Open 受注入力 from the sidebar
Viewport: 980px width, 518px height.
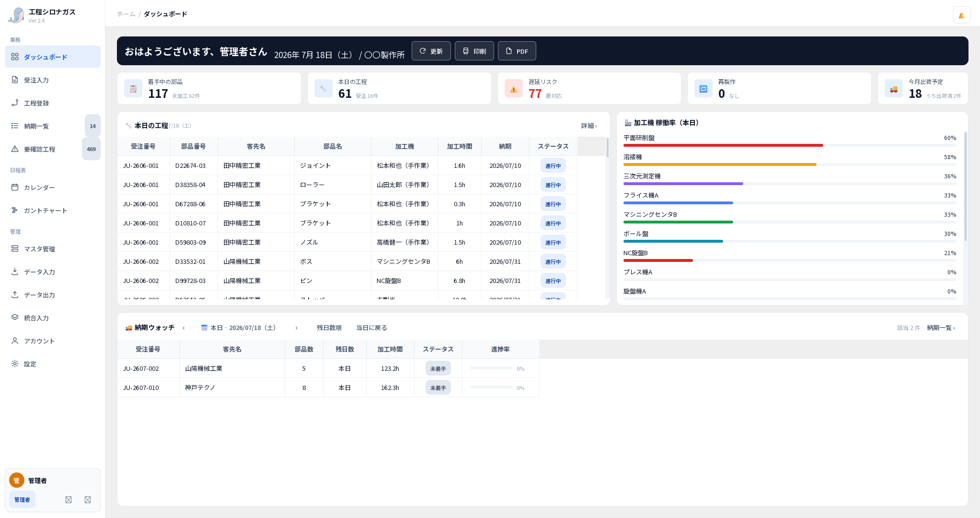click(53, 80)
